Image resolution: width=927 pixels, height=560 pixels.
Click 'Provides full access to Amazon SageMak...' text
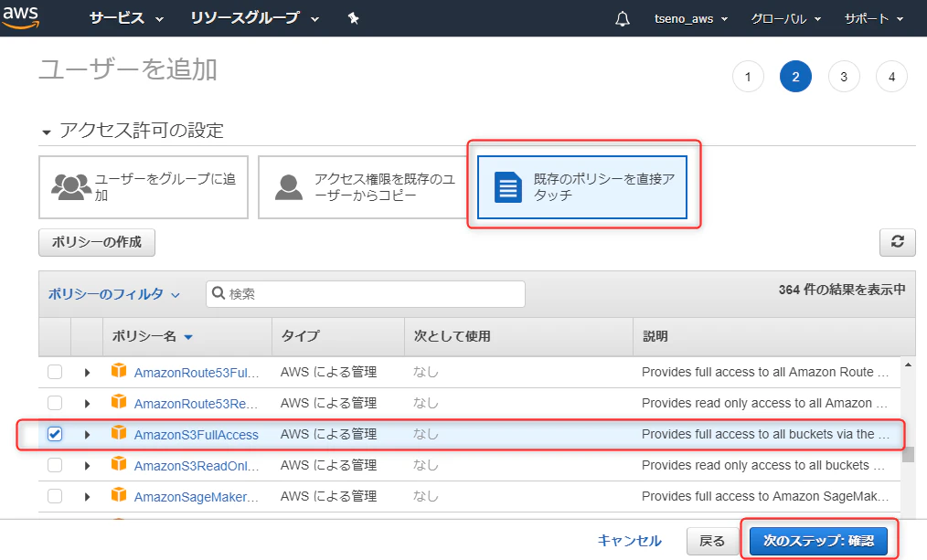tap(765, 496)
